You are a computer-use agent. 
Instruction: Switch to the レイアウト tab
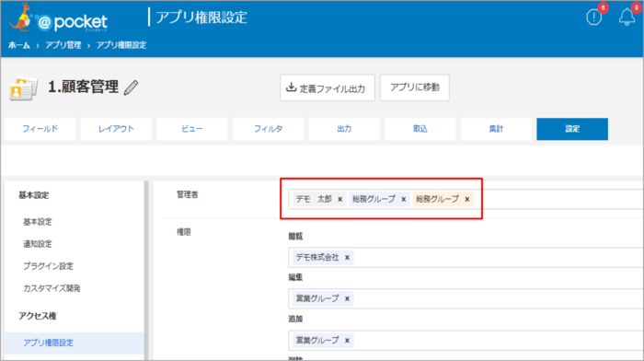point(116,129)
